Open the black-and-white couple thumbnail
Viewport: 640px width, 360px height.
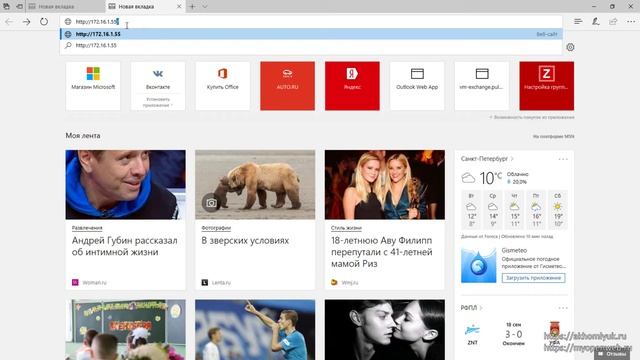coord(384,330)
